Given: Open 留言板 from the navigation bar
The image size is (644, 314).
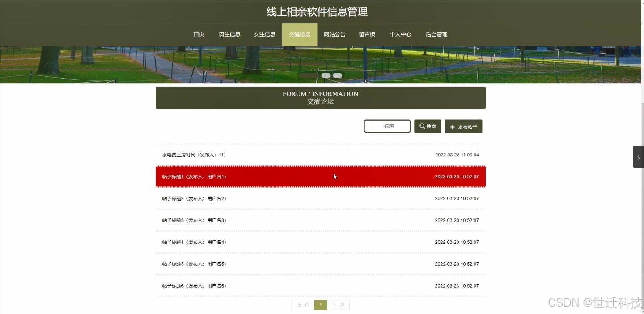Looking at the screenshot, I should click(367, 34).
